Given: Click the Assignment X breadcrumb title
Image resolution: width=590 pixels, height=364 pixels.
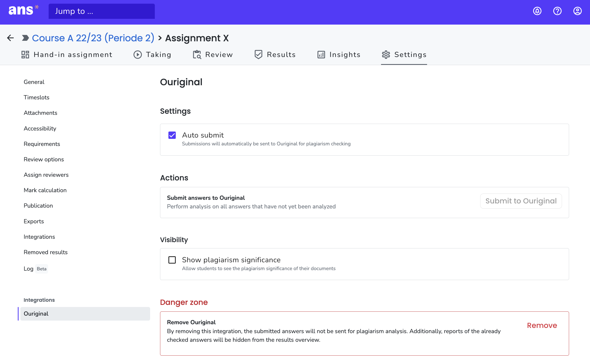Looking at the screenshot, I should pyautogui.click(x=197, y=38).
